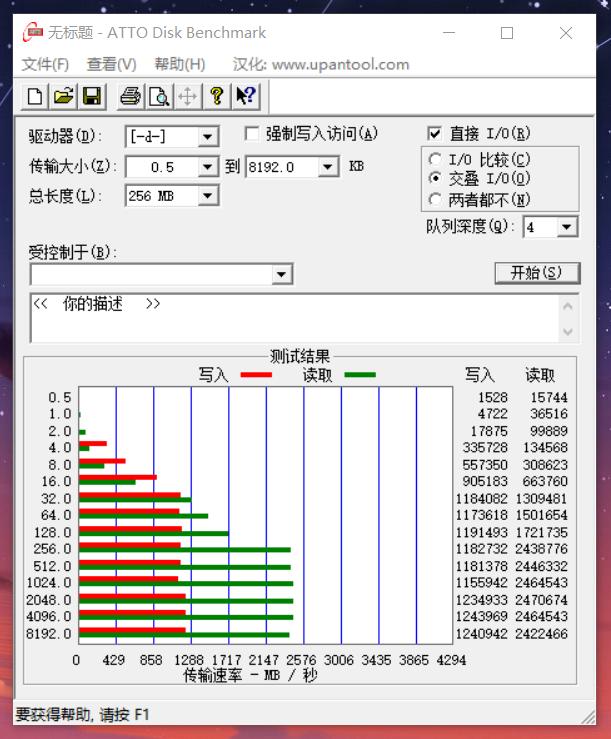Click the axis value 2147
This screenshot has width=611, height=739.
pos(264,660)
